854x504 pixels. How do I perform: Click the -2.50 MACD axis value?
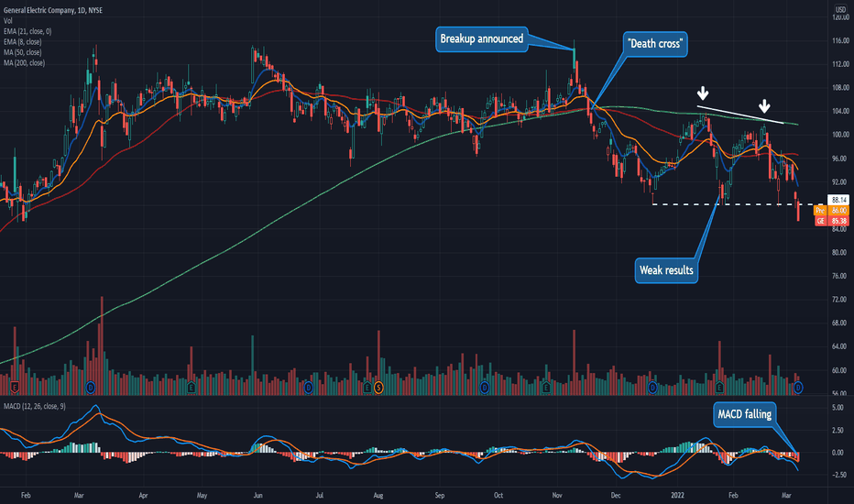[838, 475]
